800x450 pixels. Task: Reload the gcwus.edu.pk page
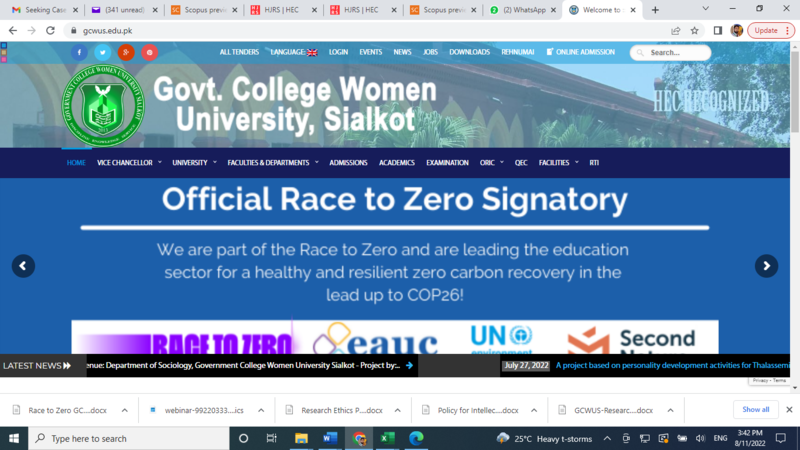[51, 31]
